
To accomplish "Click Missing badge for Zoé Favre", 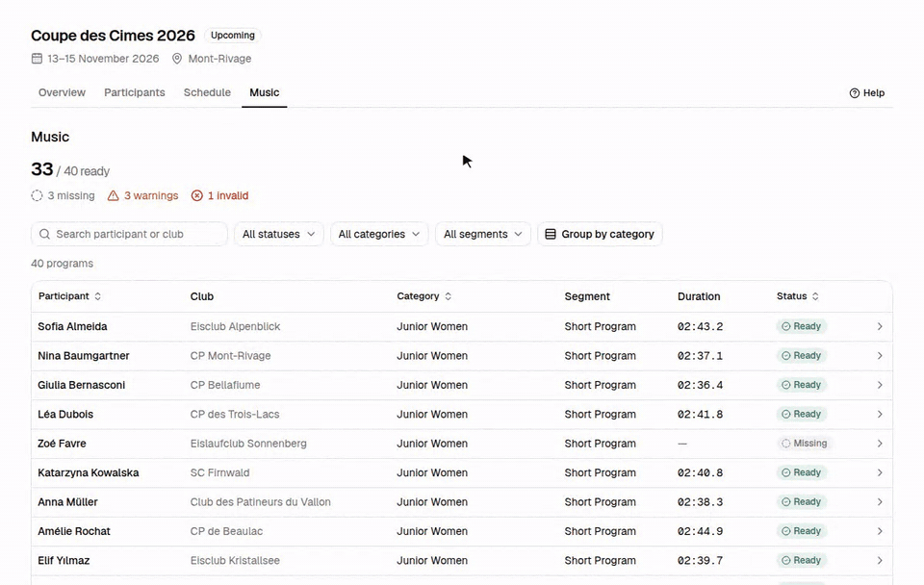I will pyautogui.click(x=805, y=444).
